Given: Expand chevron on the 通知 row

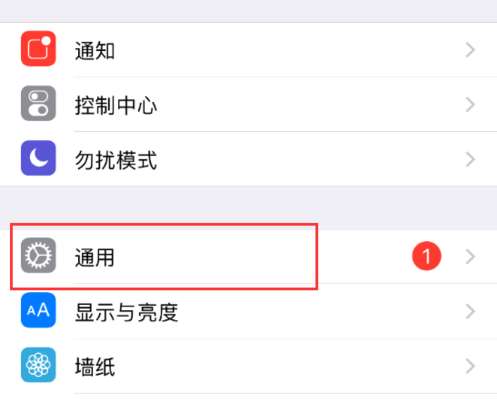Looking at the screenshot, I should 470,50.
